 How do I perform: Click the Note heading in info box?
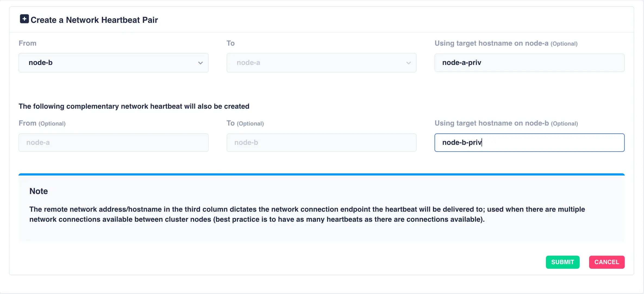pos(39,191)
